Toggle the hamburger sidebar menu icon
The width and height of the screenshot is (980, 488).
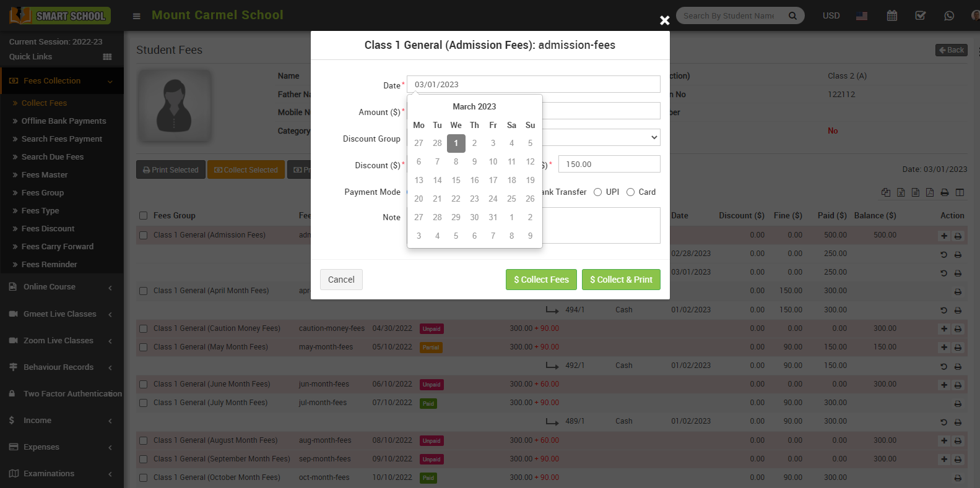tap(137, 16)
